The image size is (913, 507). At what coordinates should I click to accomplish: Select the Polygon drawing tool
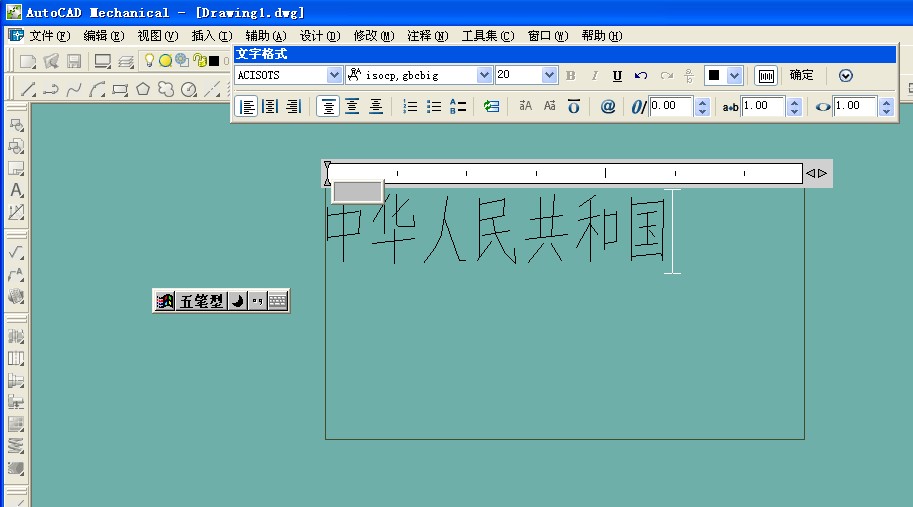pos(143,89)
